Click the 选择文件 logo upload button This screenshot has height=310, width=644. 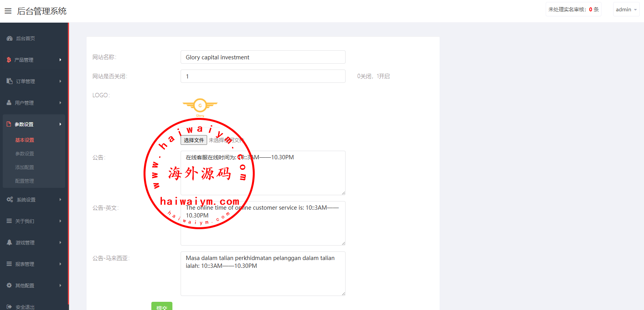pyautogui.click(x=194, y=140)
